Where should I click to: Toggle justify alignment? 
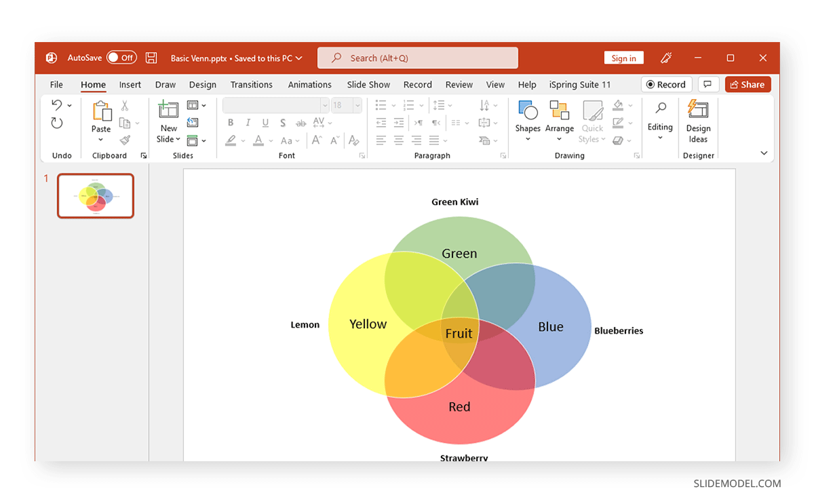(x=434, y=140)
